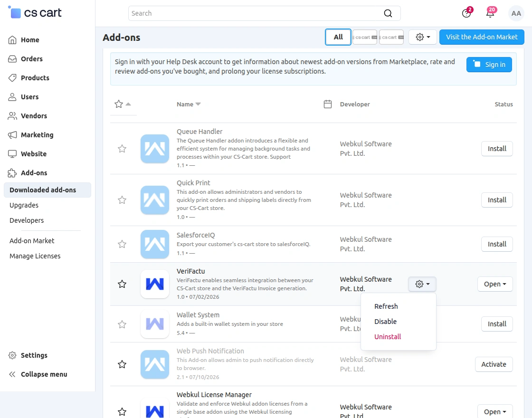Click the Web Push Notification add-on logo
The height and width of the screenshot is (418, 532).
[155, 364]
